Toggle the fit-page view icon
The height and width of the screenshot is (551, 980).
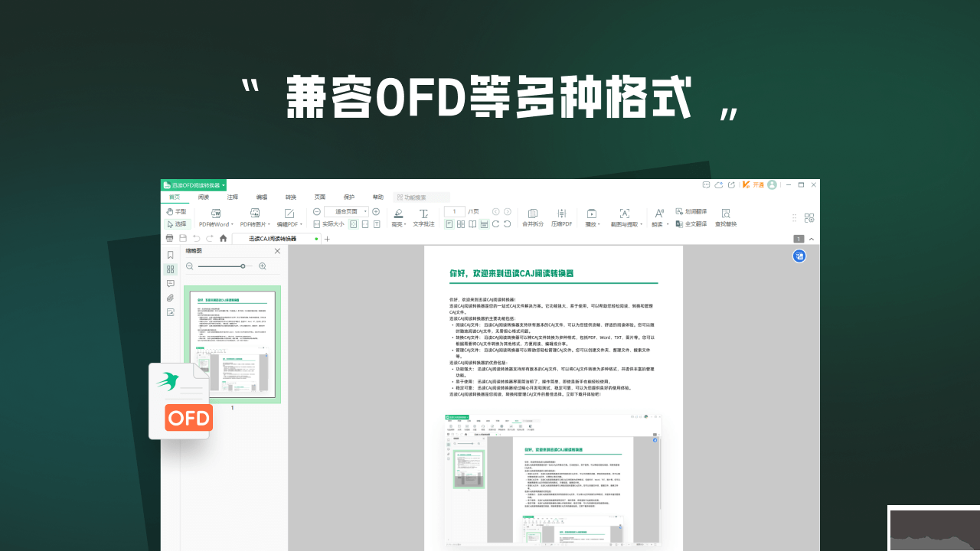click(x=354, y=224)
